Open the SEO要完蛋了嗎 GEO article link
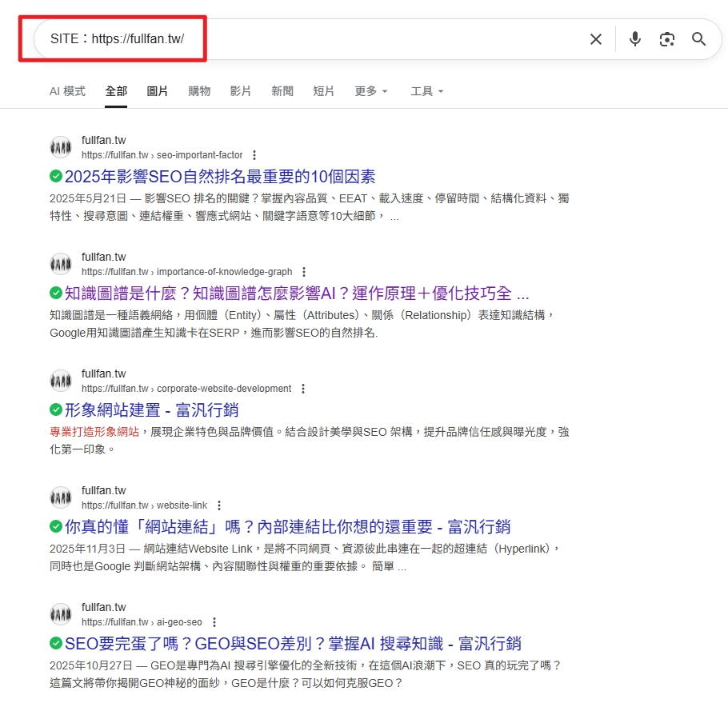 click(286, 643)
